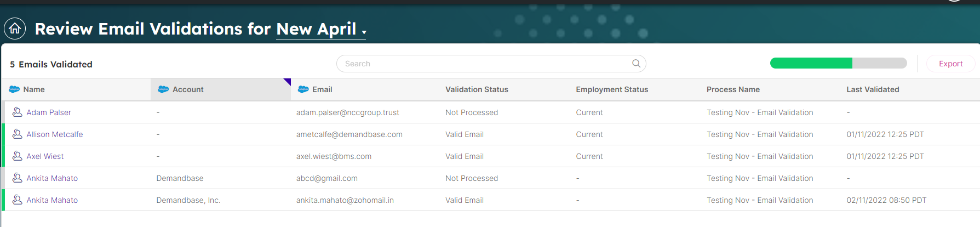
Task: Click Salesforce cloud icon beside Name header
Action: point(14,89)
